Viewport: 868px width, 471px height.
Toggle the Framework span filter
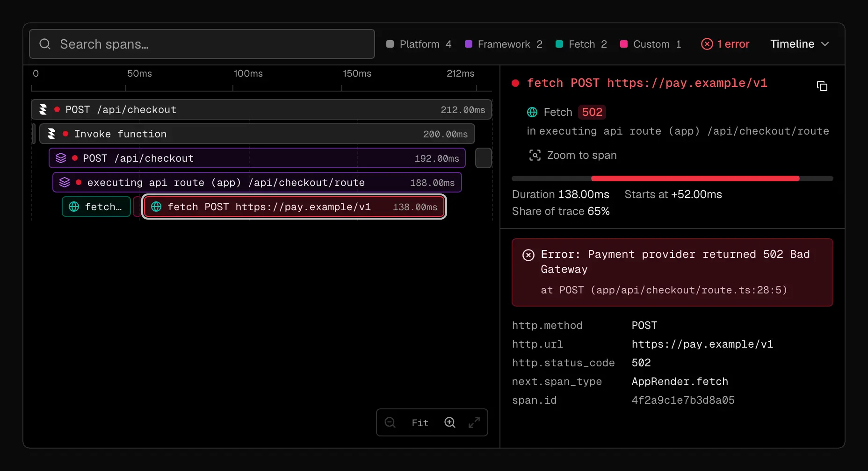(x=504, y=44)
